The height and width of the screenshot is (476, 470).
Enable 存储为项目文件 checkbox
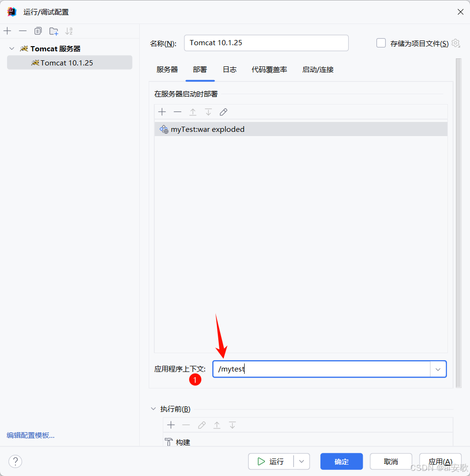tap(381, 43)
